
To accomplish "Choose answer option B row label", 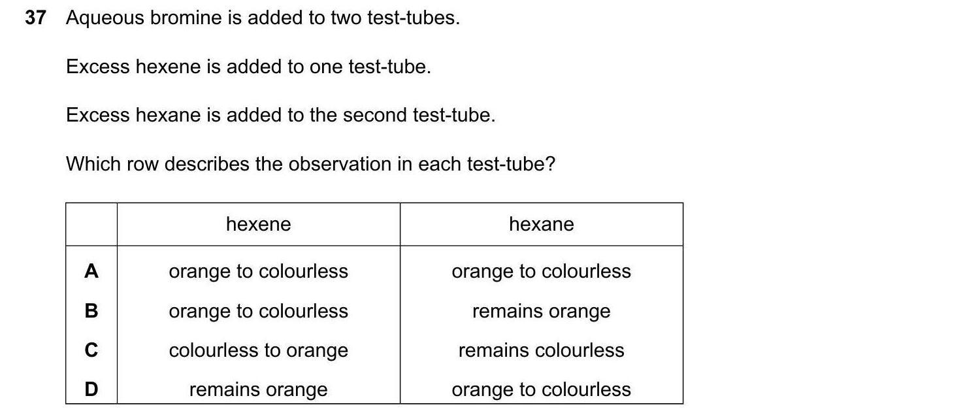I will pos(91,311).
